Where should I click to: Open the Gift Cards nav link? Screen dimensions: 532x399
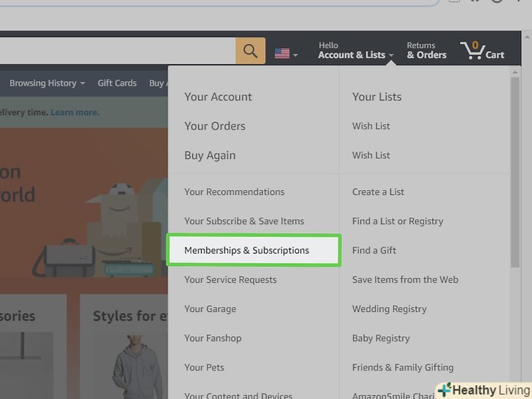click(117, 83)
